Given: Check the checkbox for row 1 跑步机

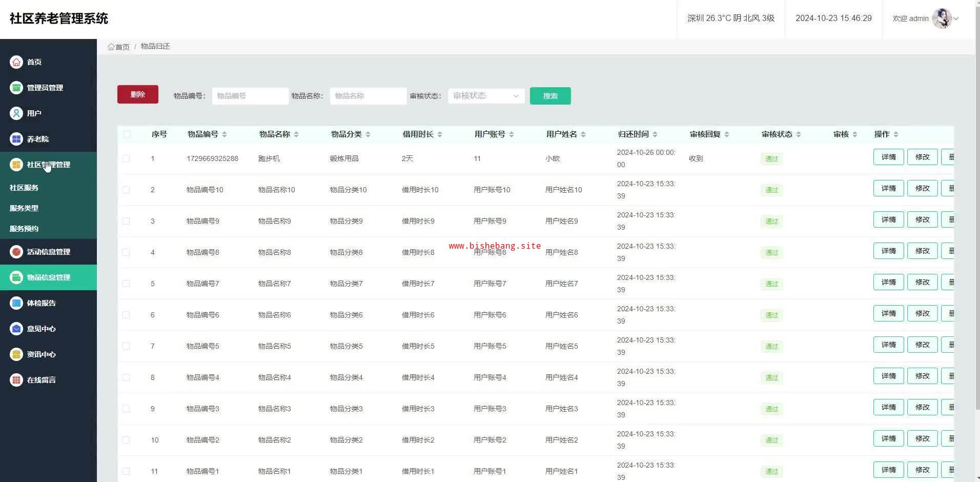Looking at the screenshot, I should (126, 158).
